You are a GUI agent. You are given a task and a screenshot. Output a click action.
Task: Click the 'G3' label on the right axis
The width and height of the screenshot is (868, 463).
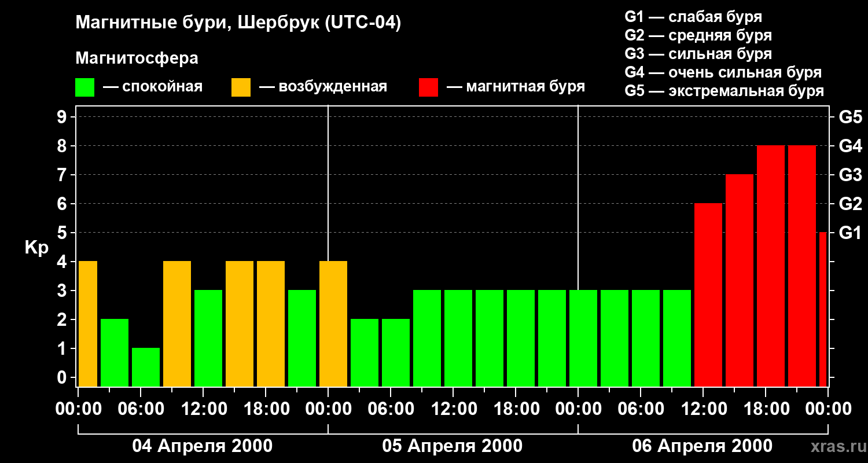tap(850, 175)
